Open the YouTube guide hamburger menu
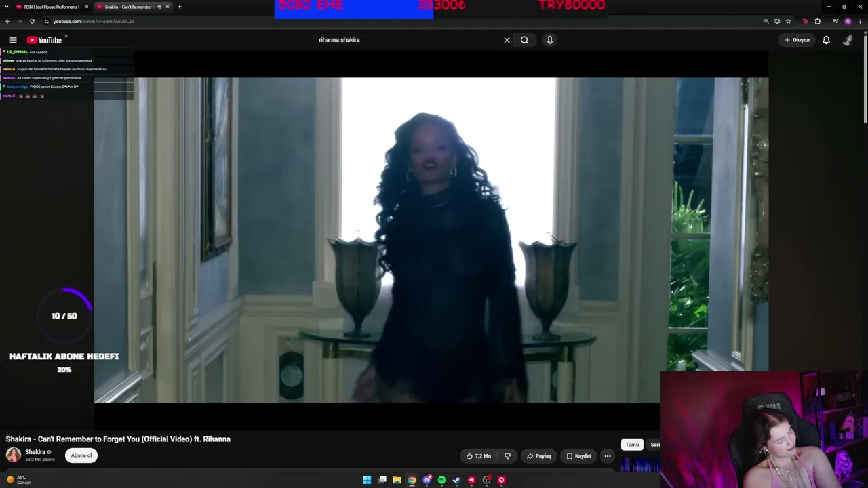Screen dimensions: 868x488 click(x=13, y=40)
